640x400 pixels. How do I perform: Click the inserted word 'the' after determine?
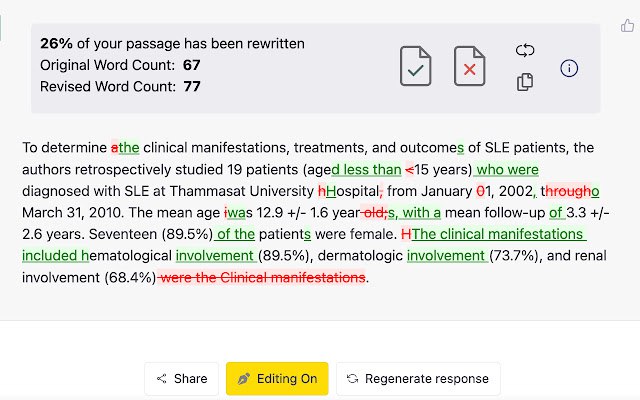pyautogui.click(x=129, y=147)
